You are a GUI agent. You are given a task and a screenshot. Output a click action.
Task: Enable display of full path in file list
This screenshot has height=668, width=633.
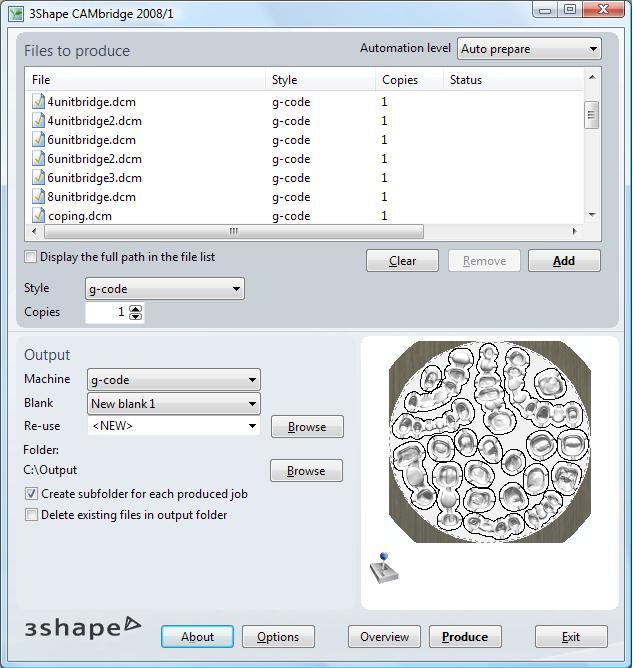(31, 257)
